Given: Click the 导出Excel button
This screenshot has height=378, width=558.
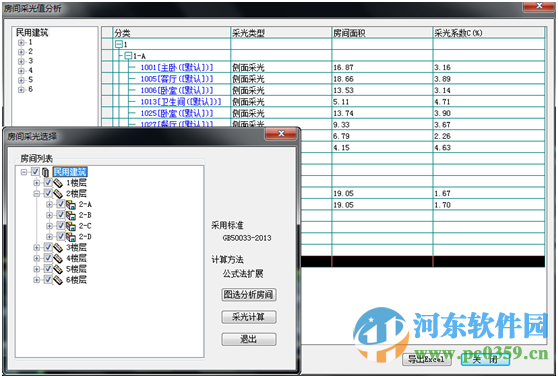Looking at the screenshot, I should 427,359.
